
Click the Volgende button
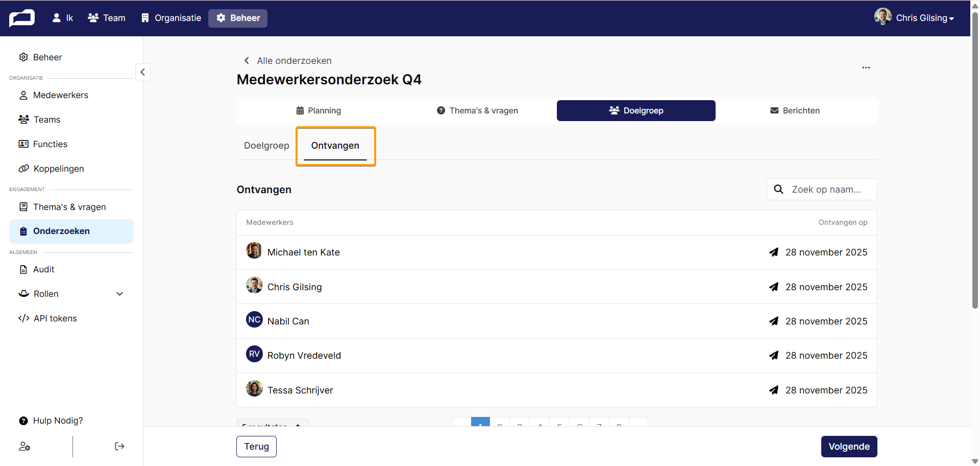(x=849, y=447)
